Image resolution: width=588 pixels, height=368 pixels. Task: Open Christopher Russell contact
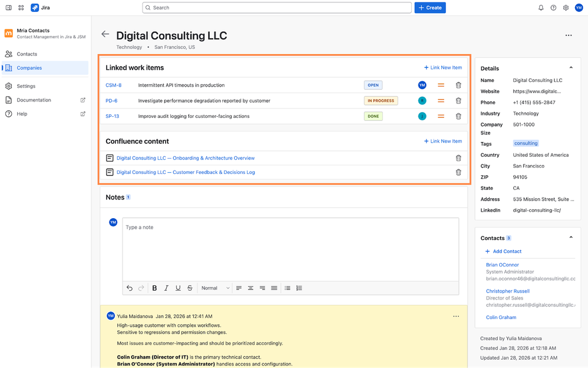[508, 291]
